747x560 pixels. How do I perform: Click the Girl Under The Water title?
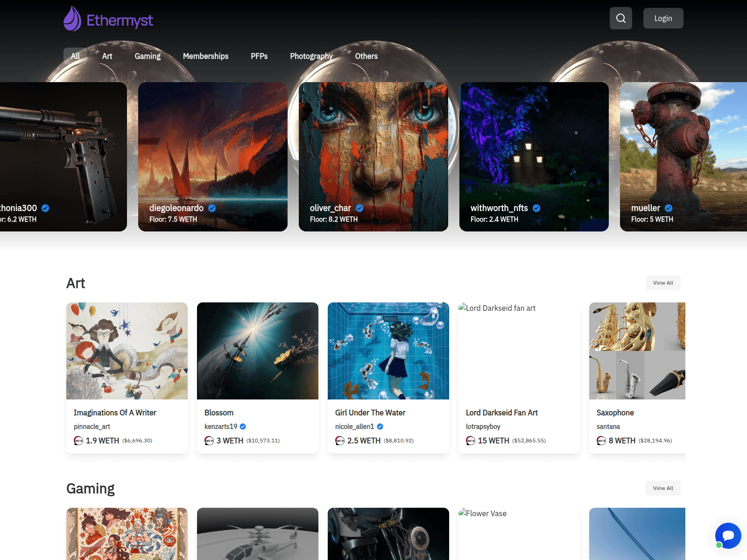(x=370, y=413)
